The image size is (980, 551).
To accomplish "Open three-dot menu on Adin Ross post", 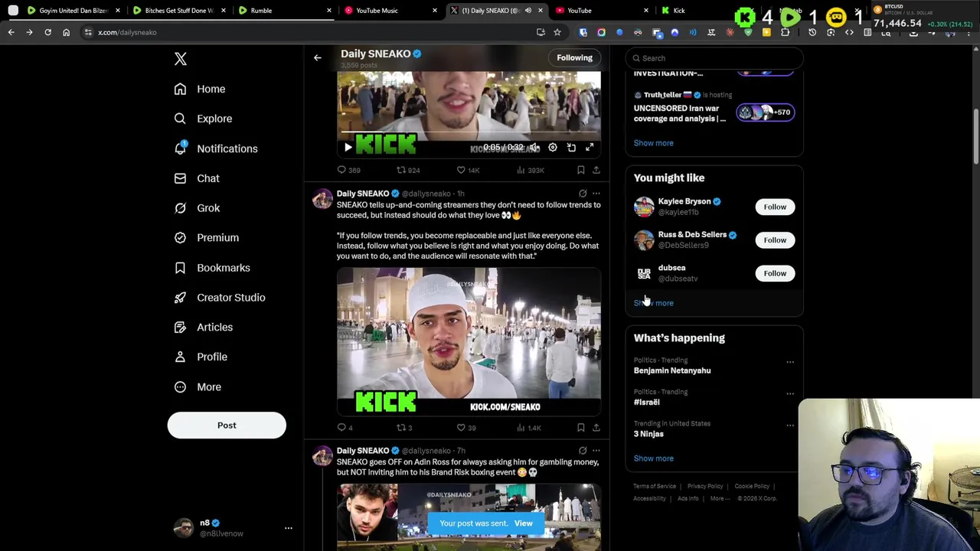I will coord(596,451).
